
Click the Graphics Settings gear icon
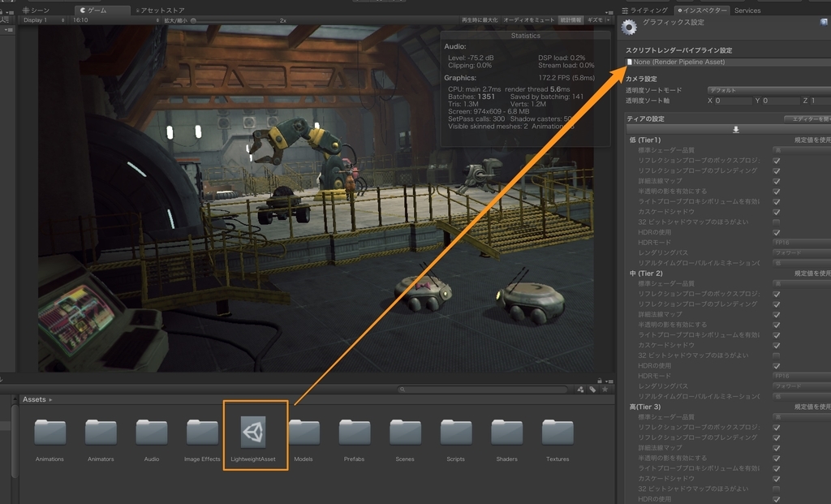pyautogui.click(x=629, y=27)
